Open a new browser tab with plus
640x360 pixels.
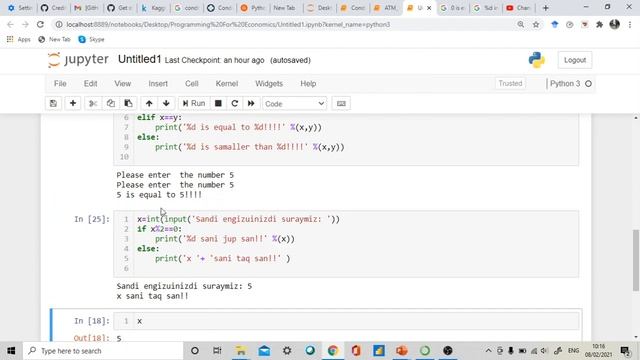545,8
